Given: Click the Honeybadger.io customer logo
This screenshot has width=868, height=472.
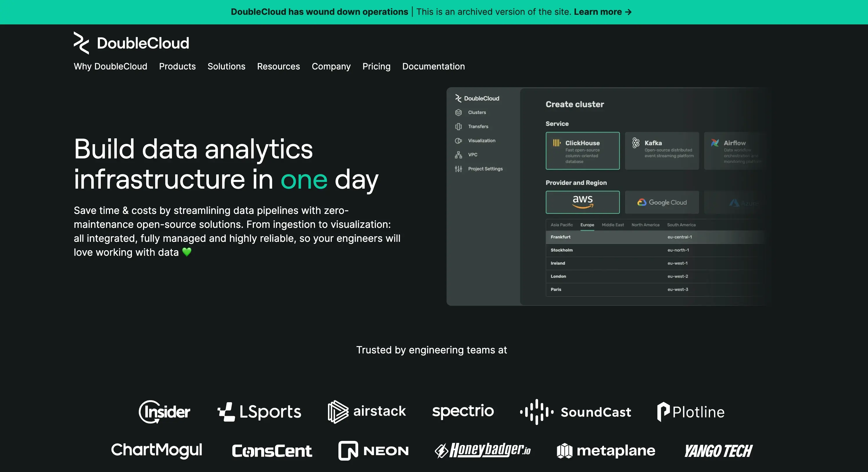Looking at the screenshot, I should click(483, 450).
